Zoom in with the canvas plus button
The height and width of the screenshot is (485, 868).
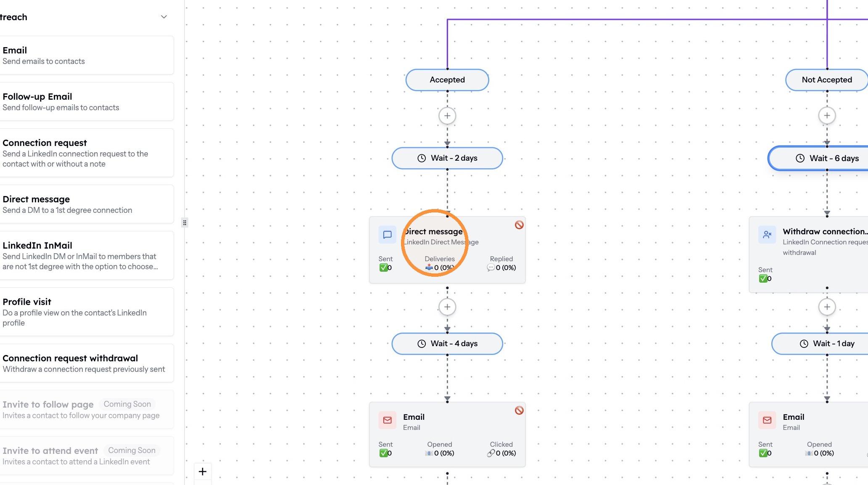click(203, 472)
